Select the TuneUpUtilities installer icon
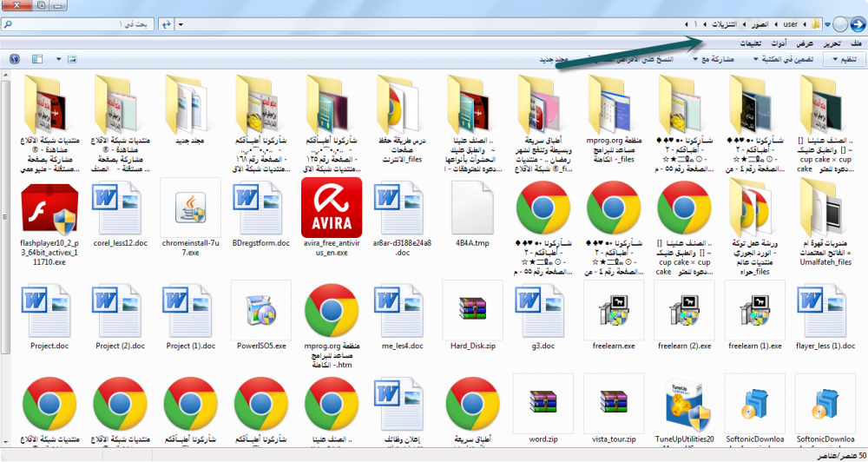Image resolution: width=868 pixels, height=462 pixels. 683,405
